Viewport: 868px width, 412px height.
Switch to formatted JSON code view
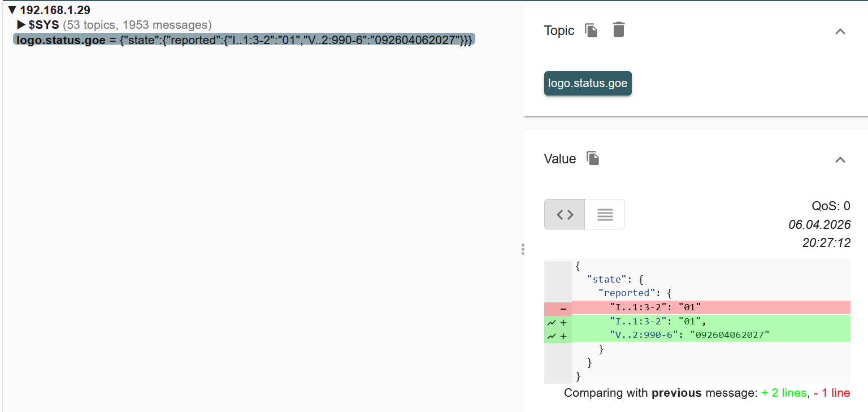point(565,215)
